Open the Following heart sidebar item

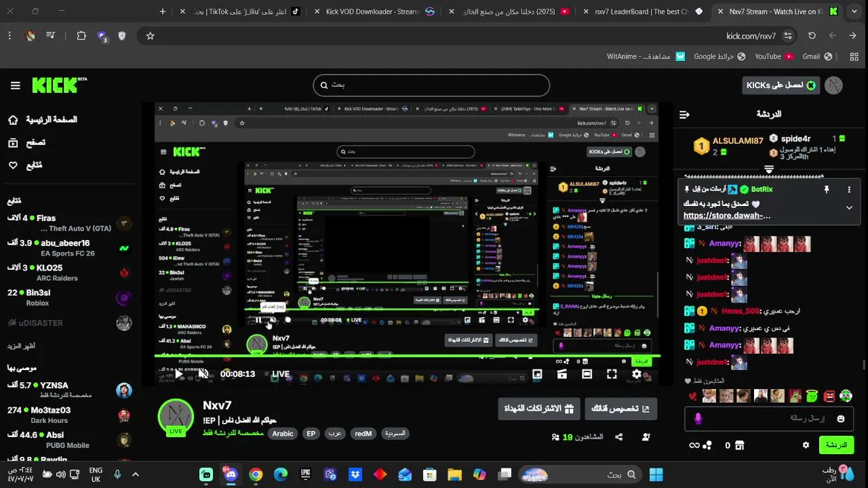click(x=25, y=165)
